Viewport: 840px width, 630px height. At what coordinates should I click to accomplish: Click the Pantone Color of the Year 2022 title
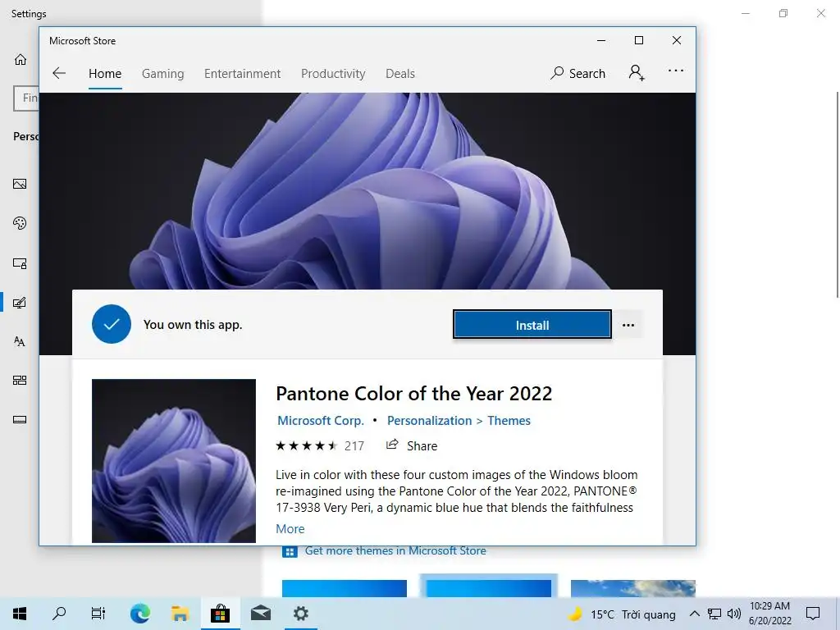pos(413,394)
